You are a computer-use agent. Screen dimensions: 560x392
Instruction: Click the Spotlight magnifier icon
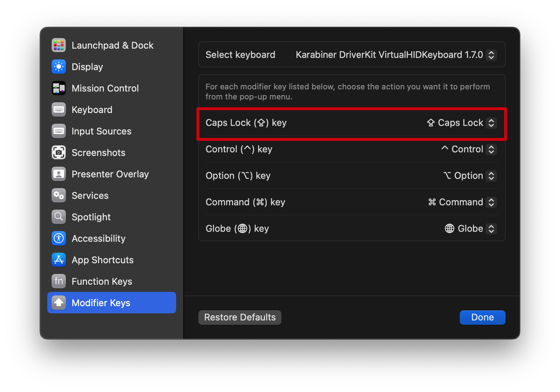59,217
